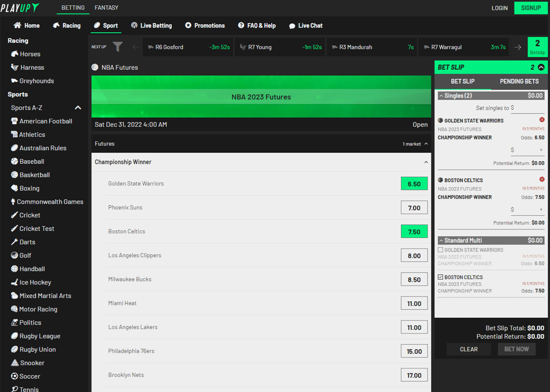Screen dimensions: 550x392
Task: Collapse the Futures 1 market section
Action: point(426,144)
